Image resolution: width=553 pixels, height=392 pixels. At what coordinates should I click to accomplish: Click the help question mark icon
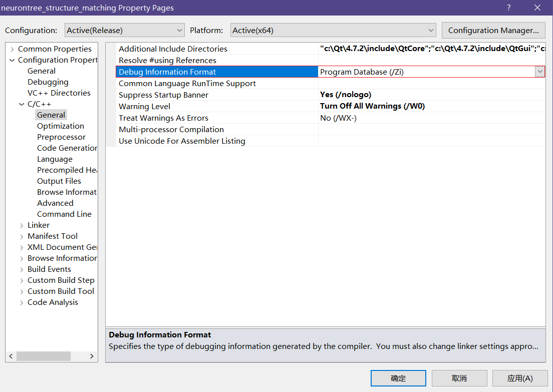508,8
